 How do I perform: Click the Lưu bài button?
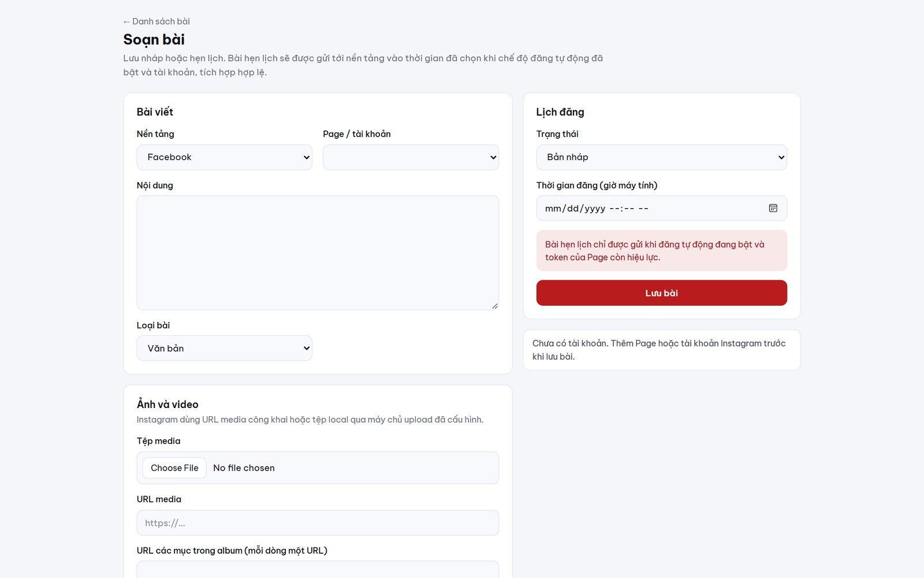coord(661,293)
